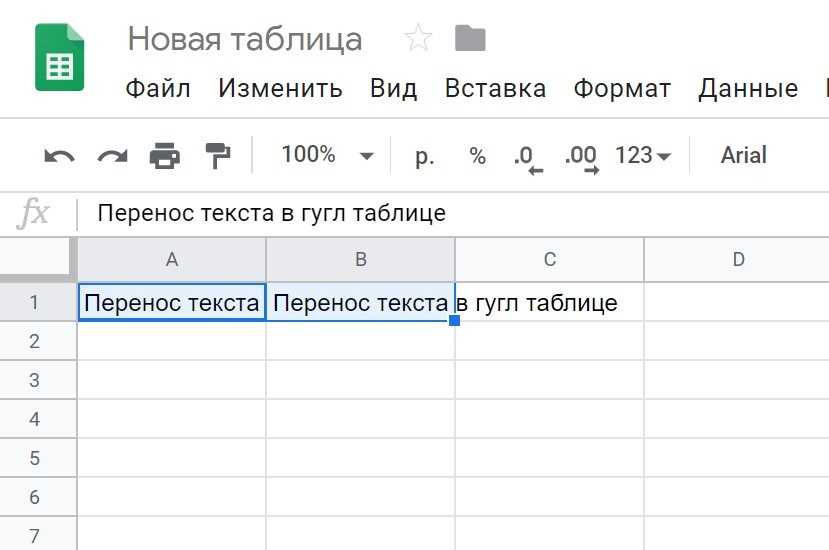Open the green Sheets home icon

click(59, 57)
